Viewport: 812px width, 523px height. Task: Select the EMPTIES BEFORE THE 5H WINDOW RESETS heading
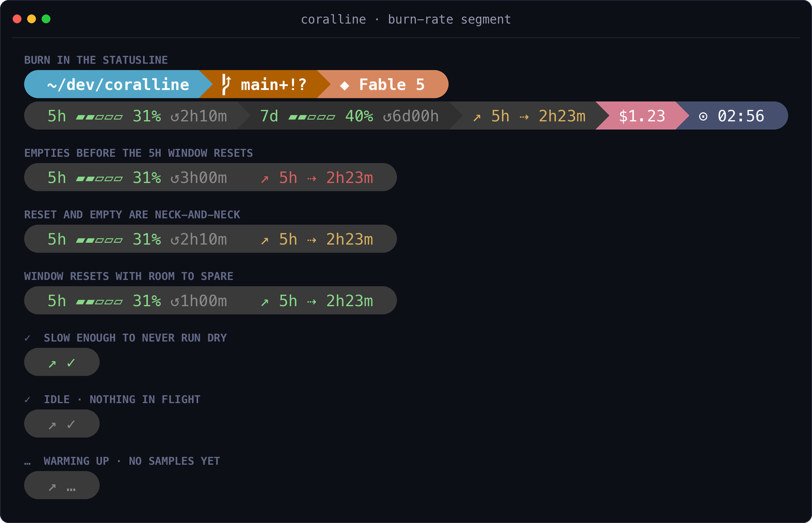point(139,153)
